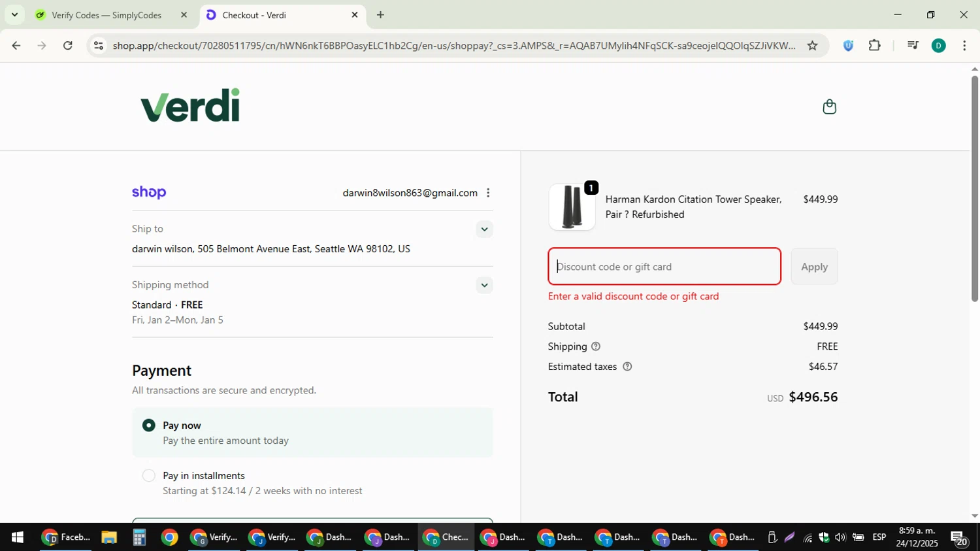Open the Checkout Chrome window in taskbar
The height and width of the screenshot is (551, 980).
[446, 537]
